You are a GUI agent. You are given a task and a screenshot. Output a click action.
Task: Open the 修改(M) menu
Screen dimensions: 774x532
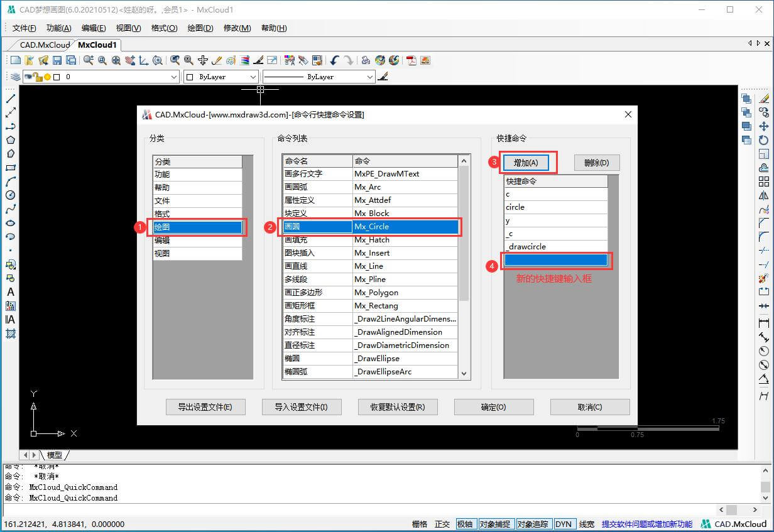(237, 28)
